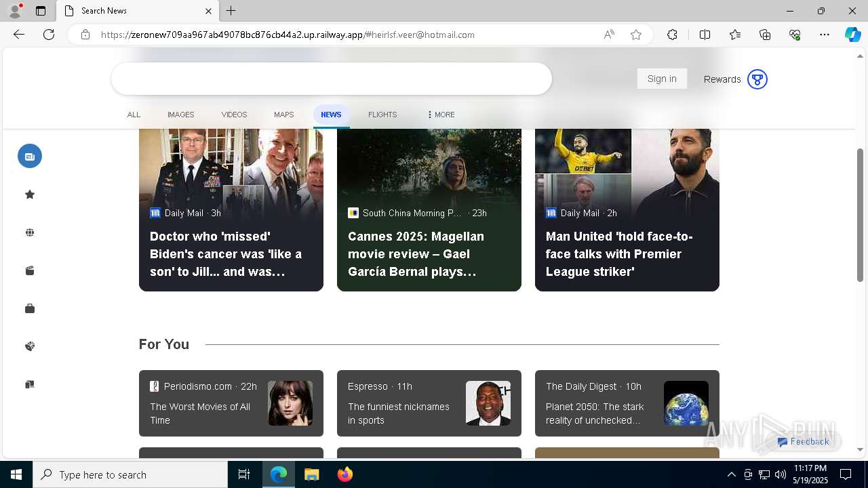Open Task View on the taskbar
This screenshot has width=868, height=488.
(x=244, y=474)
